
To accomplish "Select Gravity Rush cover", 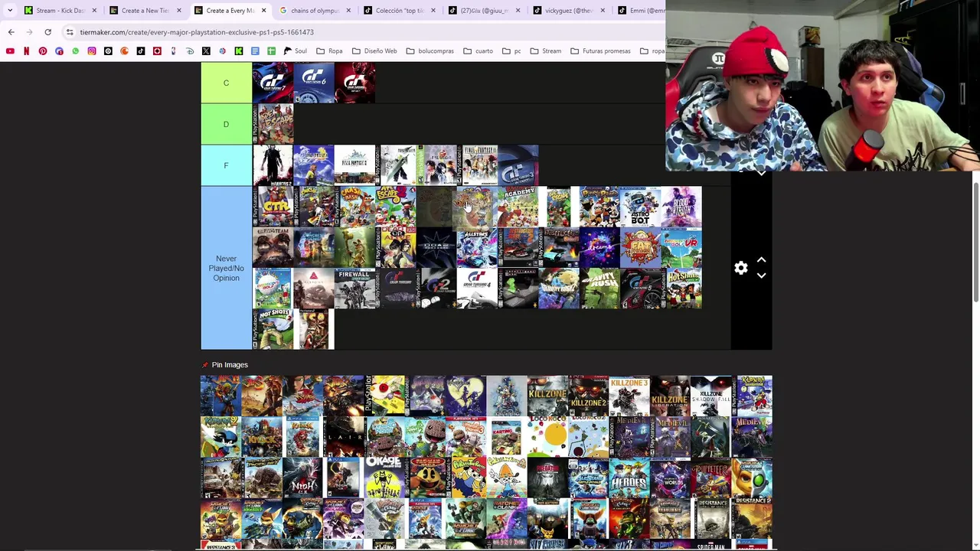I will pos(599,289).
